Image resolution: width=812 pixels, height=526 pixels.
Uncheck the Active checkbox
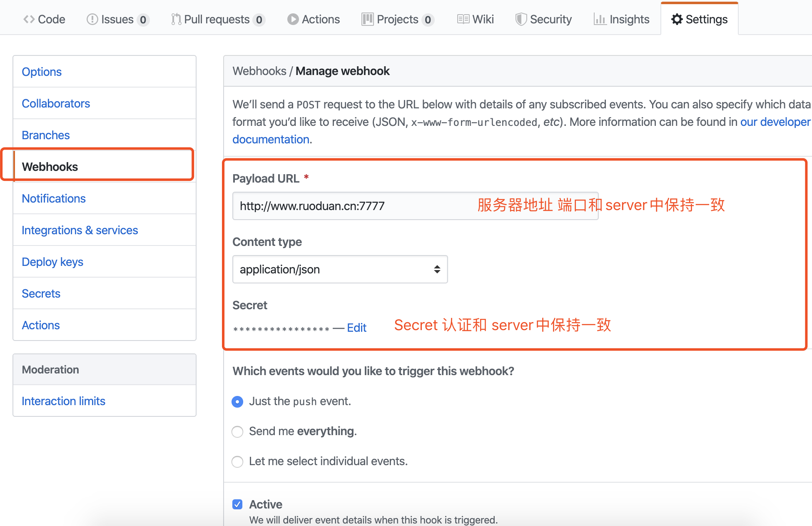pos(237,504)
